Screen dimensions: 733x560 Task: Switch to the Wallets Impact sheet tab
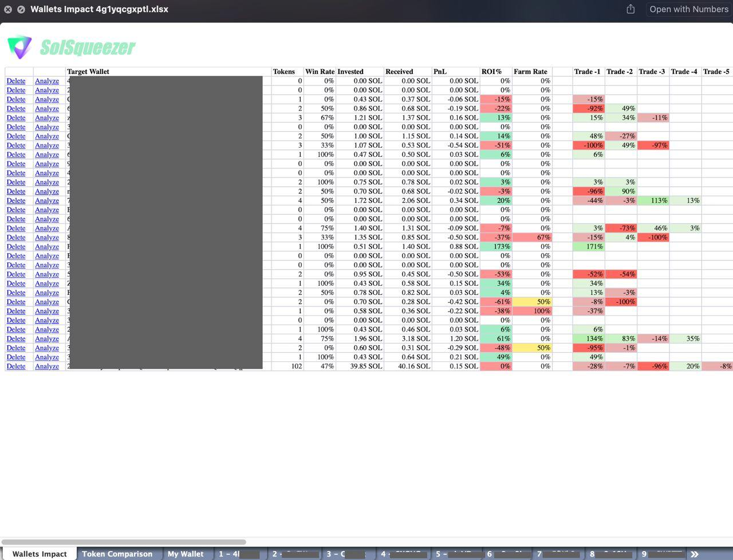pyautogui.click(x=40, y=554)
